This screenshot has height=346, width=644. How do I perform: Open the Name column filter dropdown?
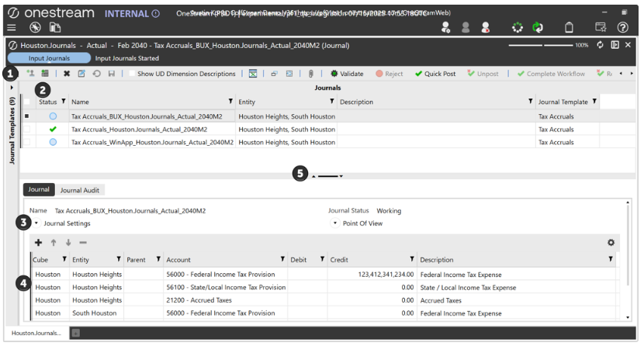pyautogui.click(x=230, y=102)
